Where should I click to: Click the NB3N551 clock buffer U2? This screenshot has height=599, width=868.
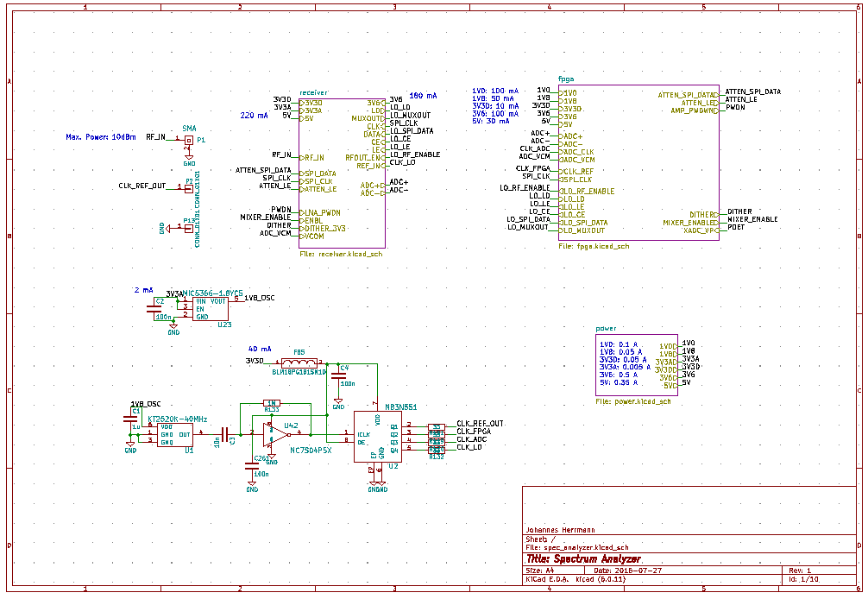point(378,436)
